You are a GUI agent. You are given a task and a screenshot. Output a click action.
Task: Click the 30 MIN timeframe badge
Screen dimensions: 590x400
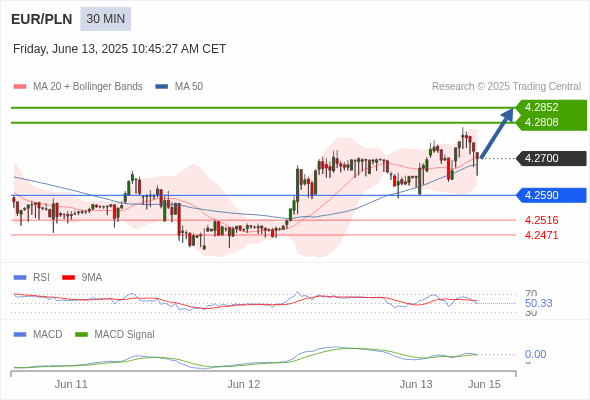coord(105,19)
